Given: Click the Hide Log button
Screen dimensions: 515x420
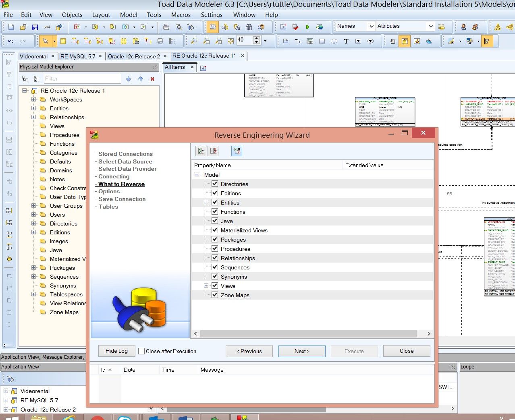Looking at the screenshot, I should tap(116, 351).
